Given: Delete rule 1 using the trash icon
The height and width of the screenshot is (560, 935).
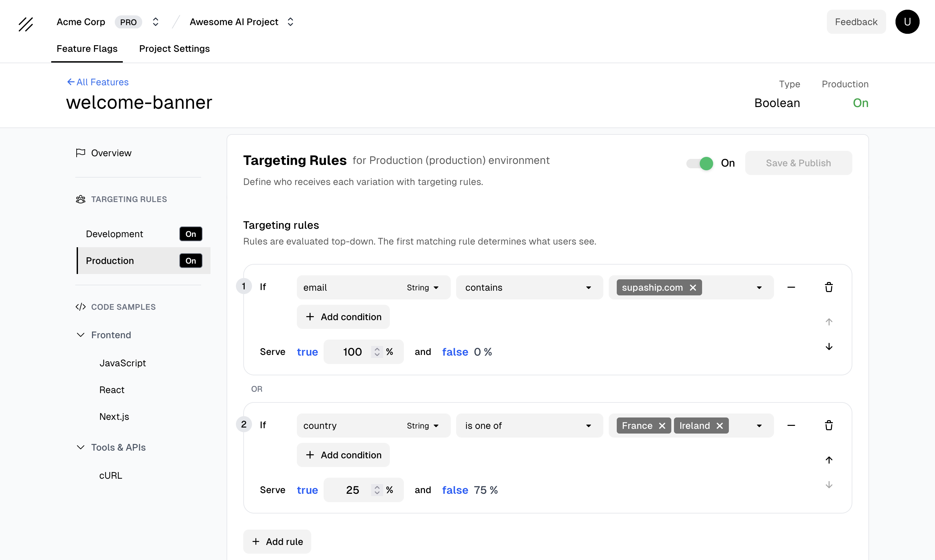Looking at the screenshot, I should pos(829,287).
